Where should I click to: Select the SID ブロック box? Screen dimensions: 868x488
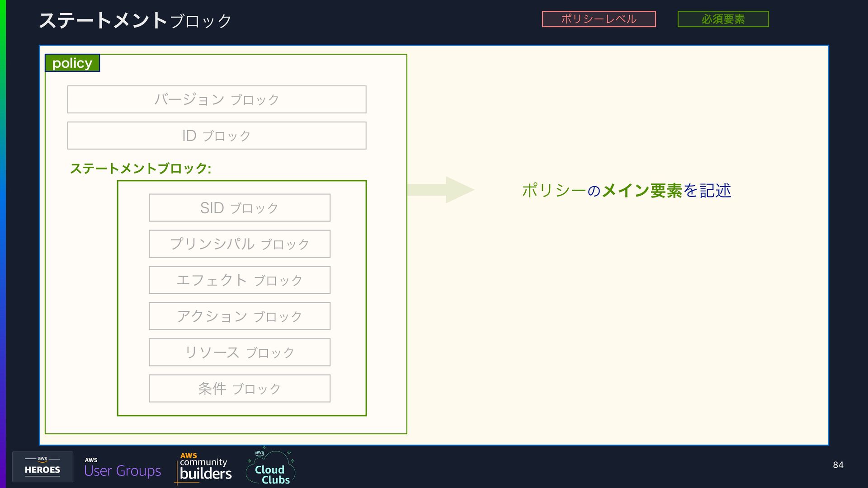coord(240,208)
